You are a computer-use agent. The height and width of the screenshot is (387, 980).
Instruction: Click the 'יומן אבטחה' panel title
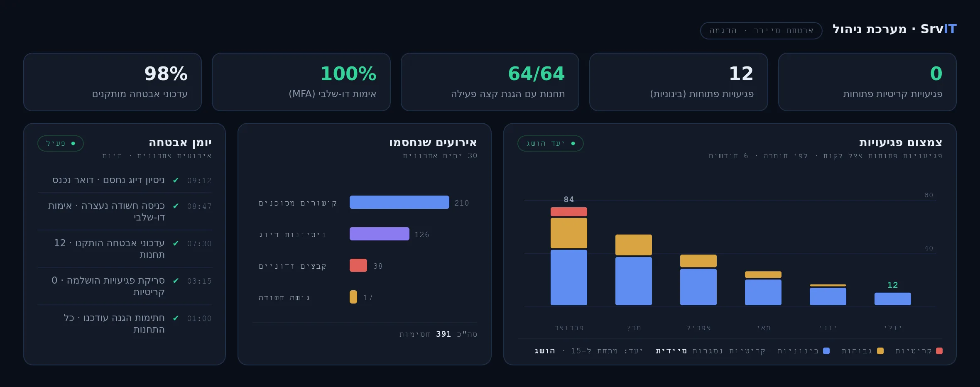point(180,142)
